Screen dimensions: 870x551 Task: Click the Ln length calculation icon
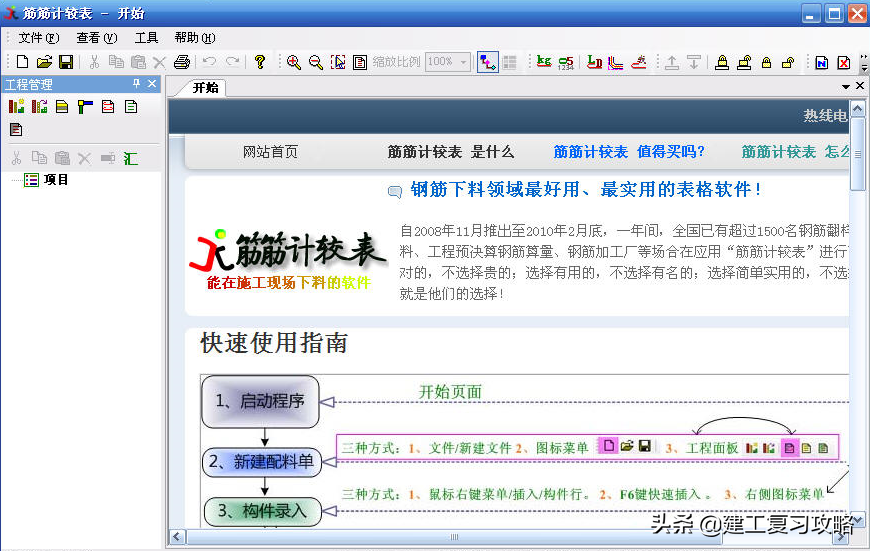(x=594, y=62)
